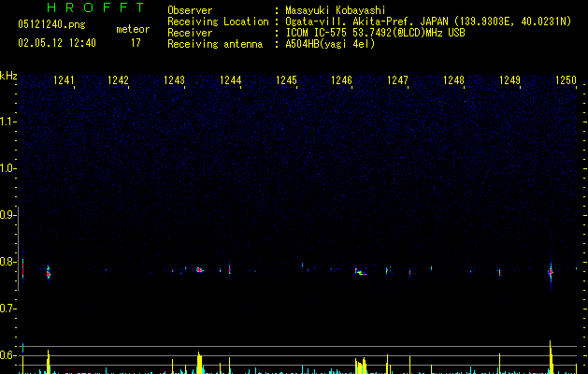Screen dimensions: 588x374
Task: Click the 1248 time marker
Action: [x=453, y=80]
